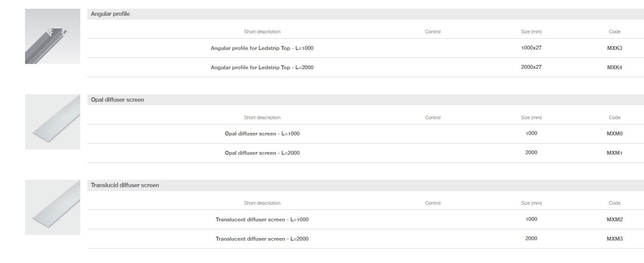Viewport: 644px width, 263px height.
Task: Click product code MXK4
Action: click(614, 68)
